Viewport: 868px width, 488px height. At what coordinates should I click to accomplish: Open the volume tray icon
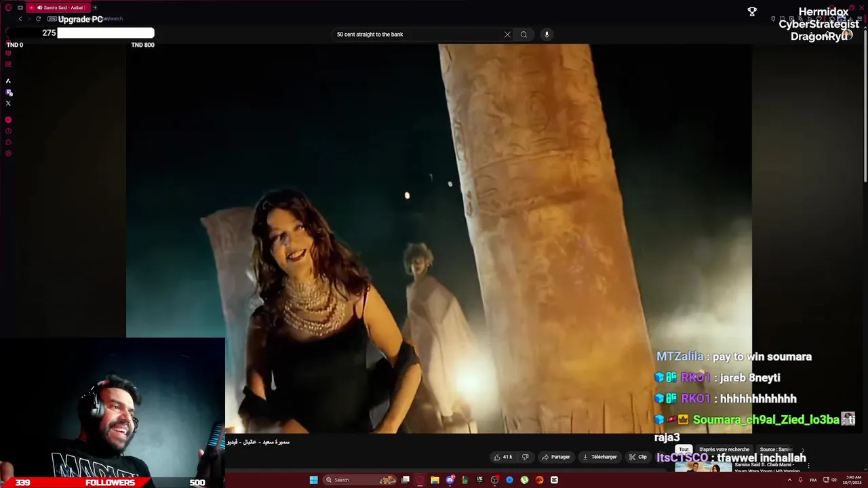[x=834, y=480]
